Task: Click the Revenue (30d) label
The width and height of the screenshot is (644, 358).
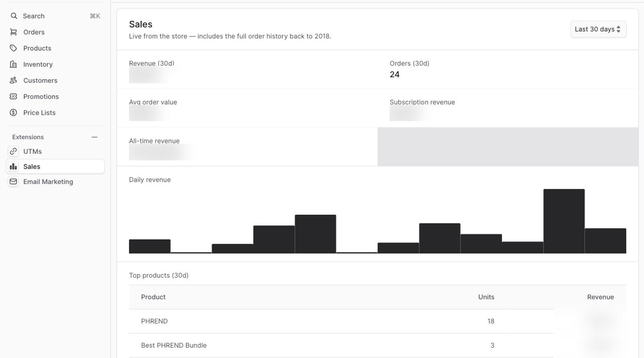Action: [151, 63]
